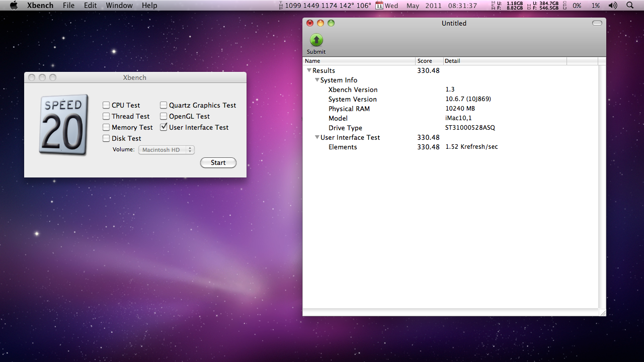
Task: Click the Score column header
Action: (430, 61)
